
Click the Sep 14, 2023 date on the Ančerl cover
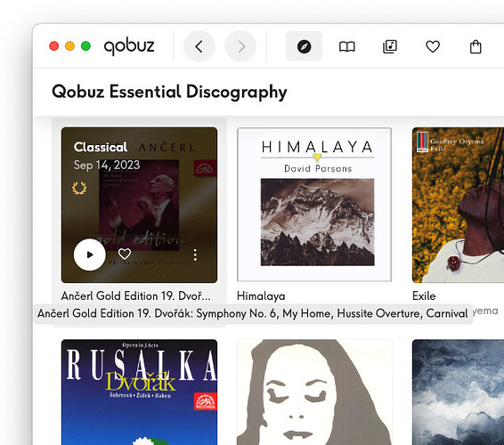107,166
